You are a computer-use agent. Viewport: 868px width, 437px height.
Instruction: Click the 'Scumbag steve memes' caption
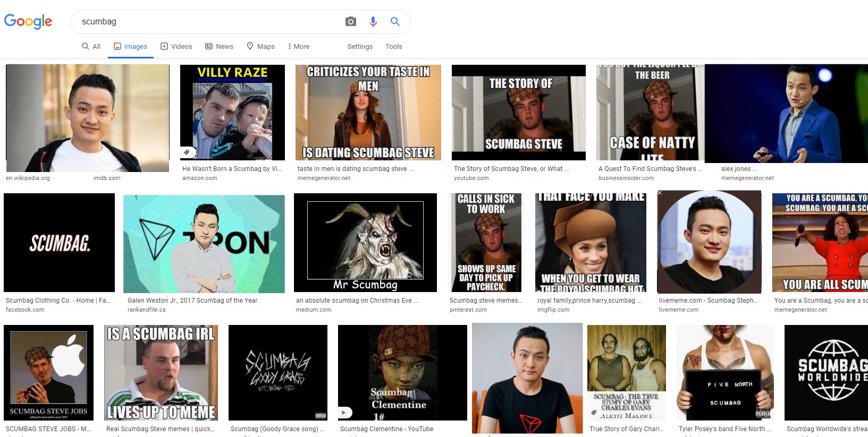coord(486,301)
